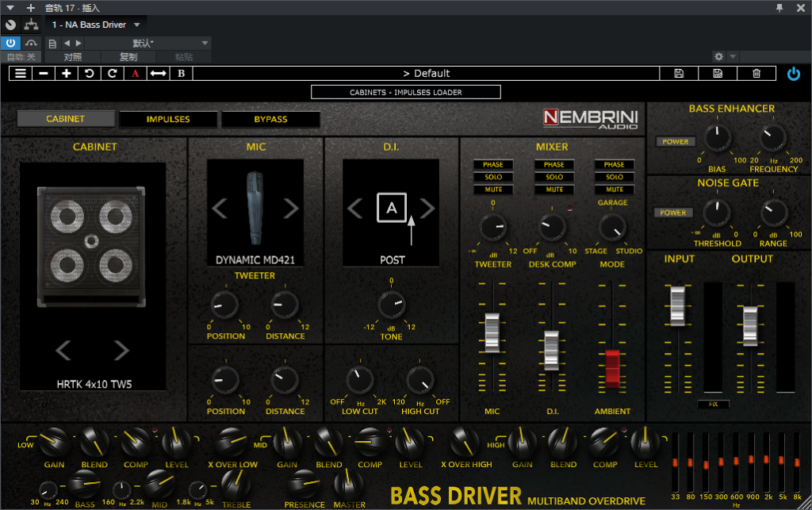Viewport: 812px width, 510px height.
Task: Click the host copy (复制) button
Action: [128, 57]
